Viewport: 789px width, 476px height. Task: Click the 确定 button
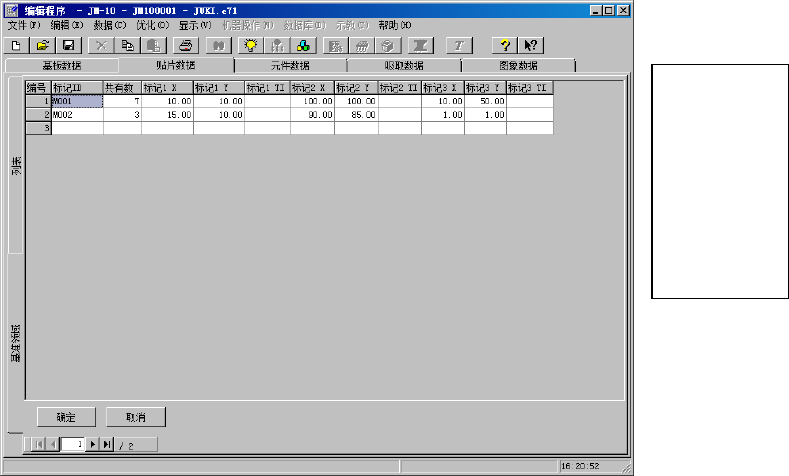click(66, 417)
